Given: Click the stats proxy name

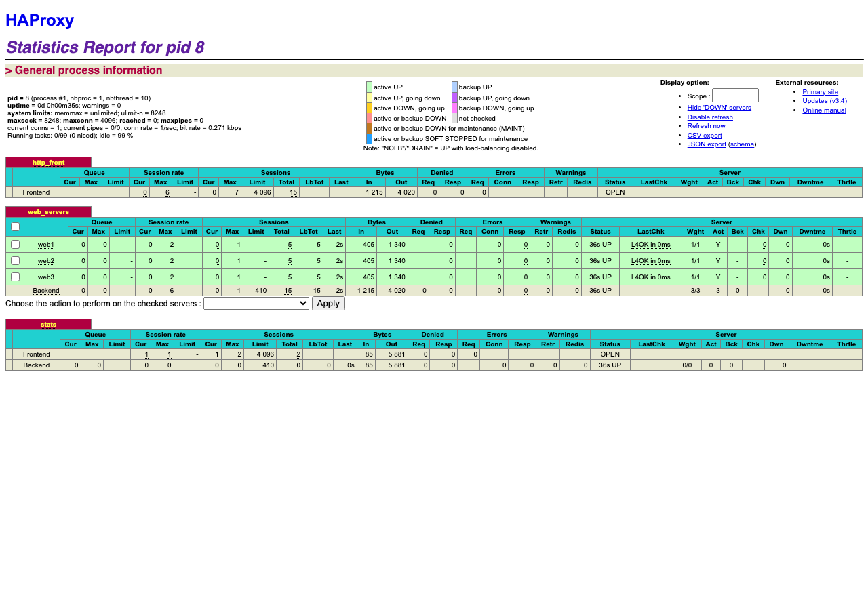Looking at the screenshot, I should 48,325.
